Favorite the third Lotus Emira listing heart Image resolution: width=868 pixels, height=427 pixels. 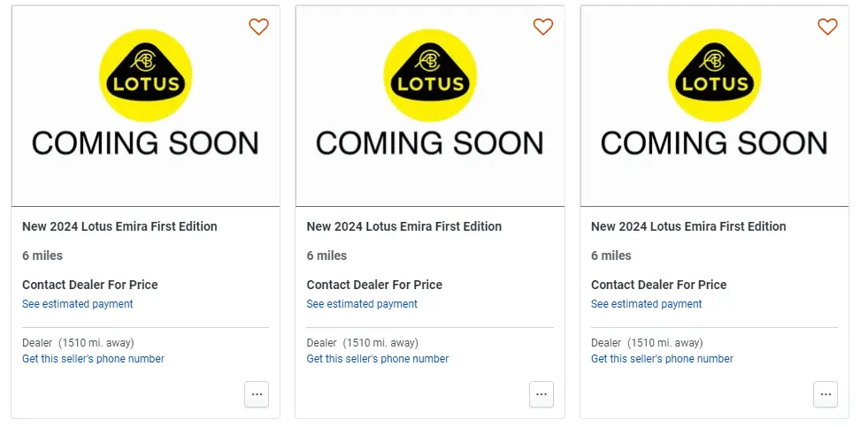click(827, 27)
